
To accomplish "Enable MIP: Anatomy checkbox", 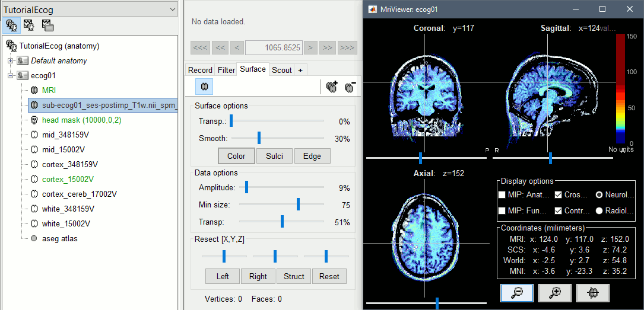I will pyautogui.click(x=502, y=194).
